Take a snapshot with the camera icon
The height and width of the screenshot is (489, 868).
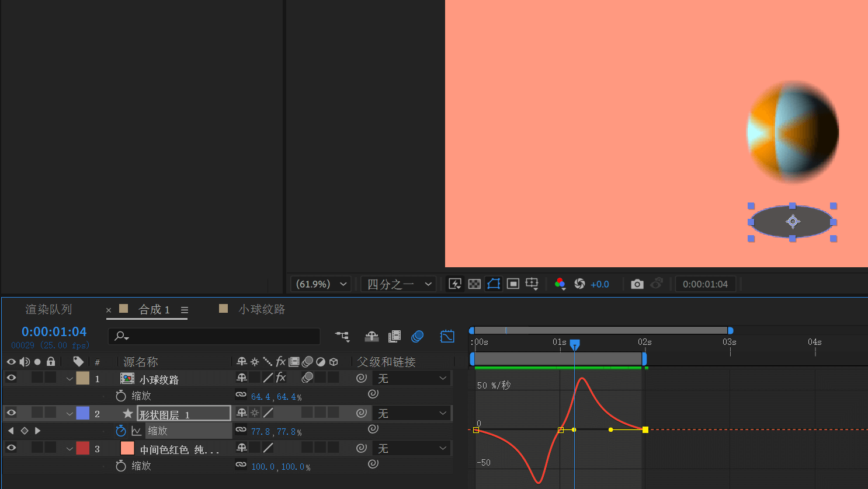click(x=637, y=284)
